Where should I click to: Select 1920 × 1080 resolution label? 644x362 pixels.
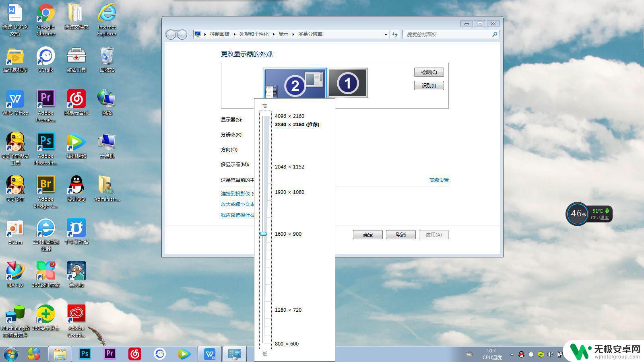tap(289, 192)
